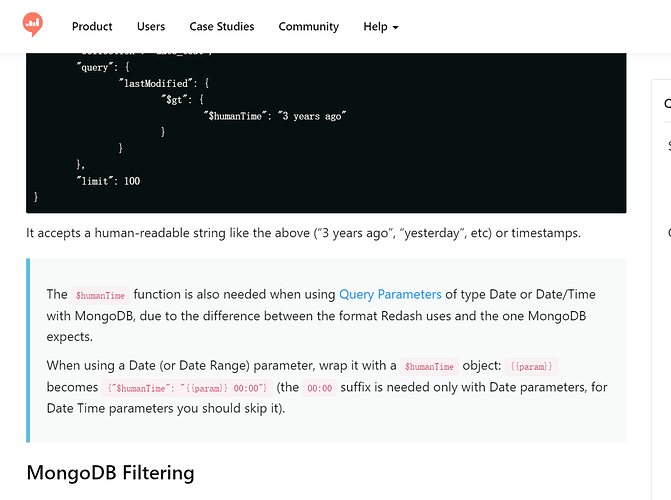
Task: Click the "lastModified" line in code block
Action: [x=164, y=83]
